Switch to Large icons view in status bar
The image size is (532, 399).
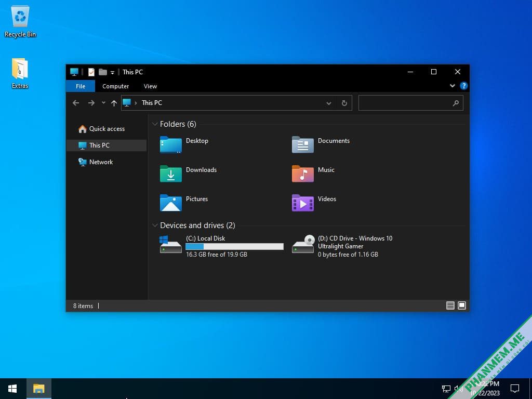pyautogui.click(x=462, y=305)
